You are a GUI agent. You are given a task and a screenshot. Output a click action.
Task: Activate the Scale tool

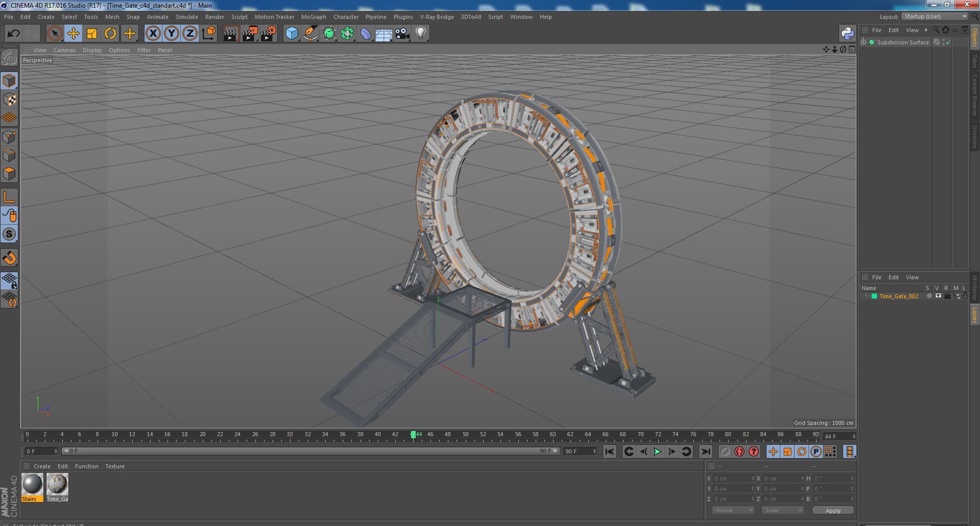92,34
